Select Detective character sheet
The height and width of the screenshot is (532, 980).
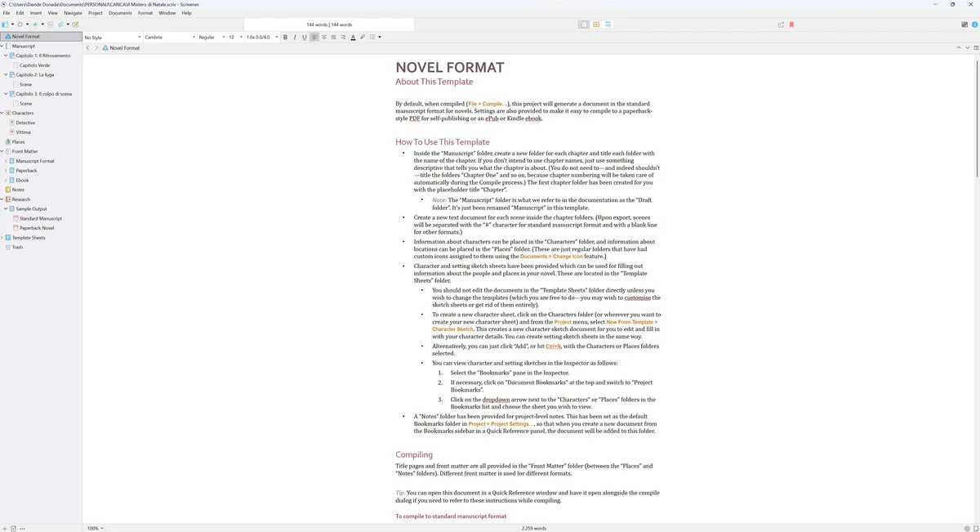pyautogui.click(x=25, y=123)
